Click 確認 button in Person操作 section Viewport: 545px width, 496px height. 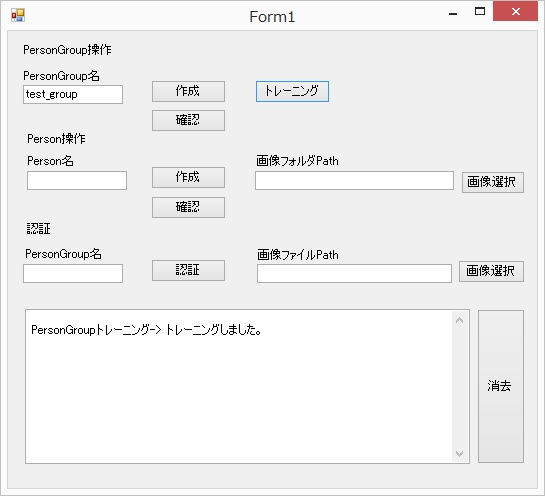coord(188,208)
